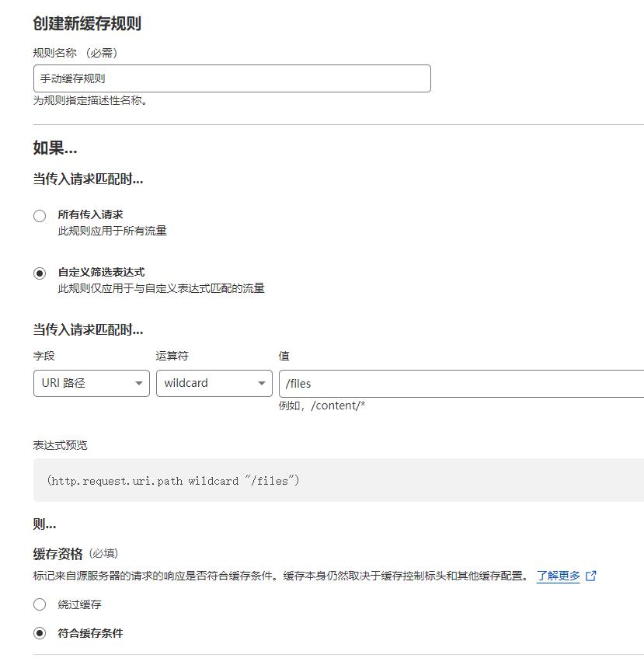Click the expression preview code box
644x665 pixels.
(x=339, y=480)
